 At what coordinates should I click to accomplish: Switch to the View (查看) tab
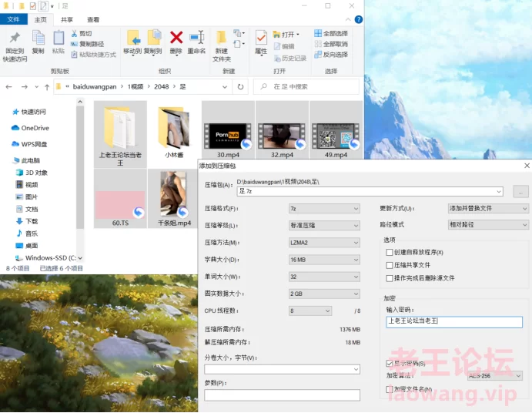(x=93, y=20)
